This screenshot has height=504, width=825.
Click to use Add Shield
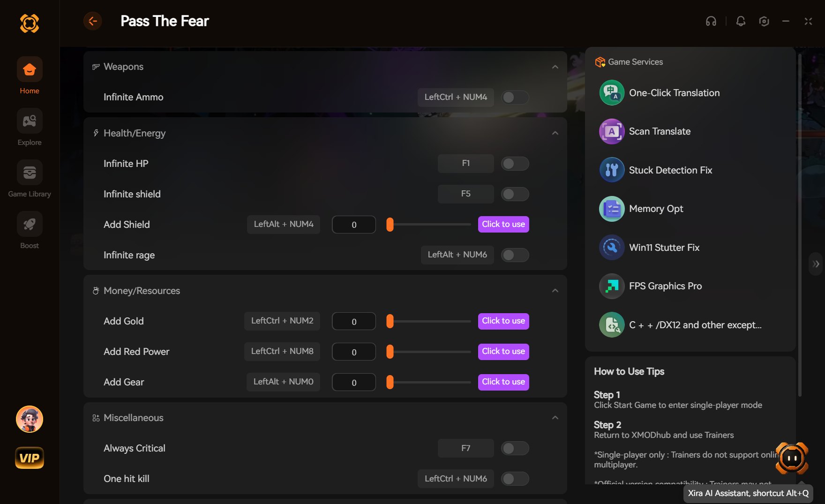click(503, 224)
